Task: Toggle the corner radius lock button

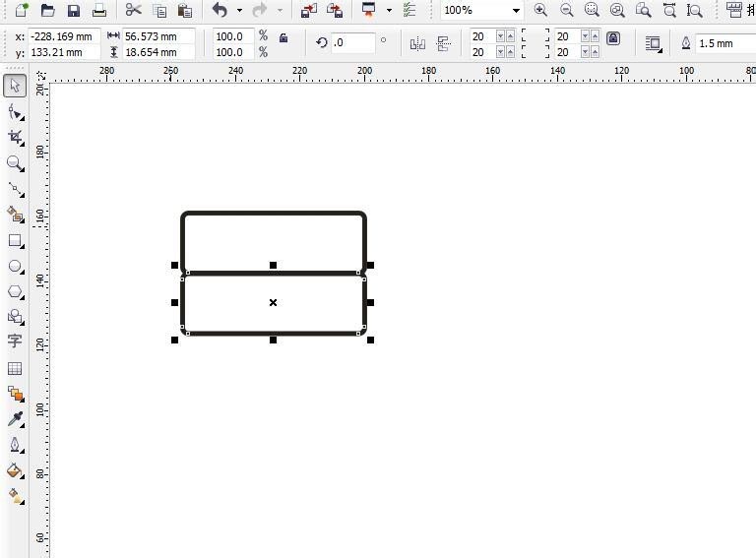Action: pos(613,38)
